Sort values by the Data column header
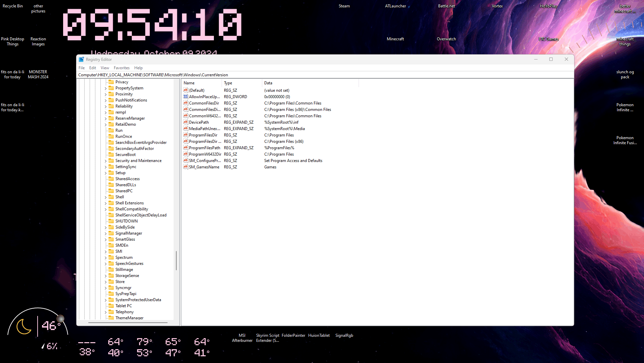This screenshot has height=363, width=644. (310, 83)
